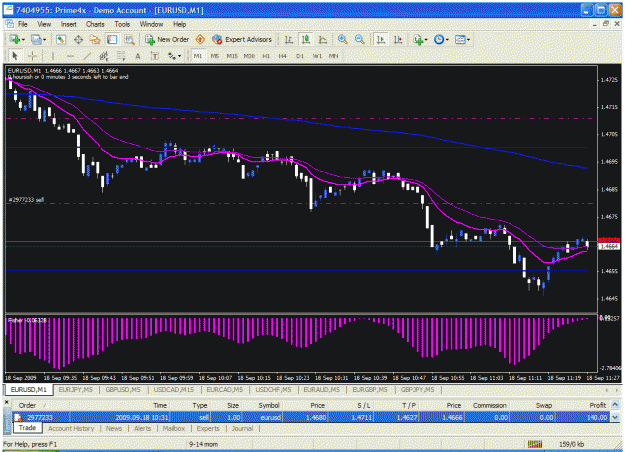
Task: Open the View menu
Action: 44,24
